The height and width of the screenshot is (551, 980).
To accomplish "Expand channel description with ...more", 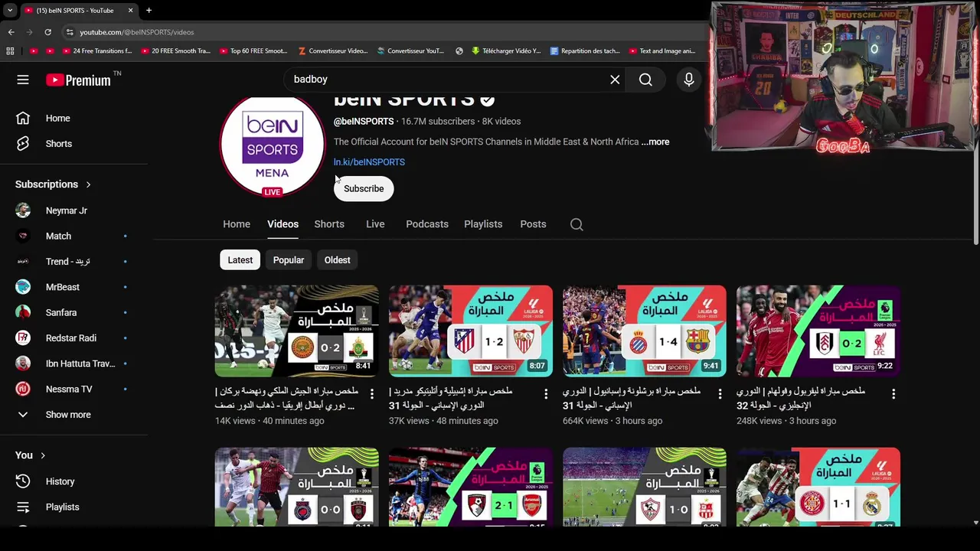I will [655, 142].
